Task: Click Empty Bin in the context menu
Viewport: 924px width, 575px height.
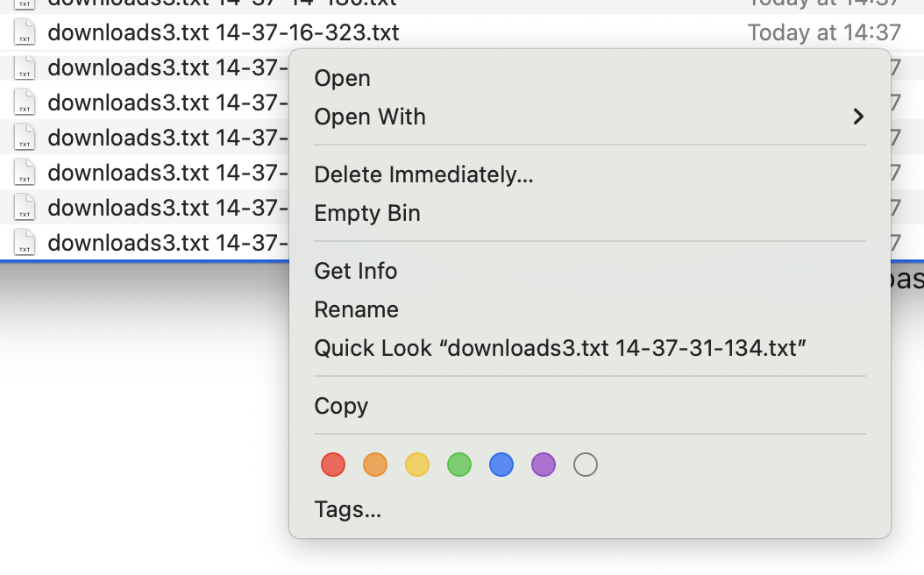Action: click(367, 213)
